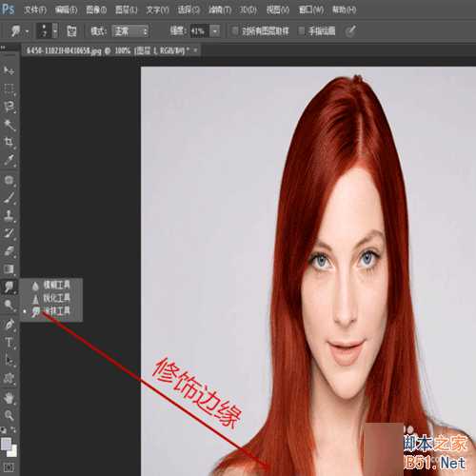Select the Crop tool

coord(9,142)
